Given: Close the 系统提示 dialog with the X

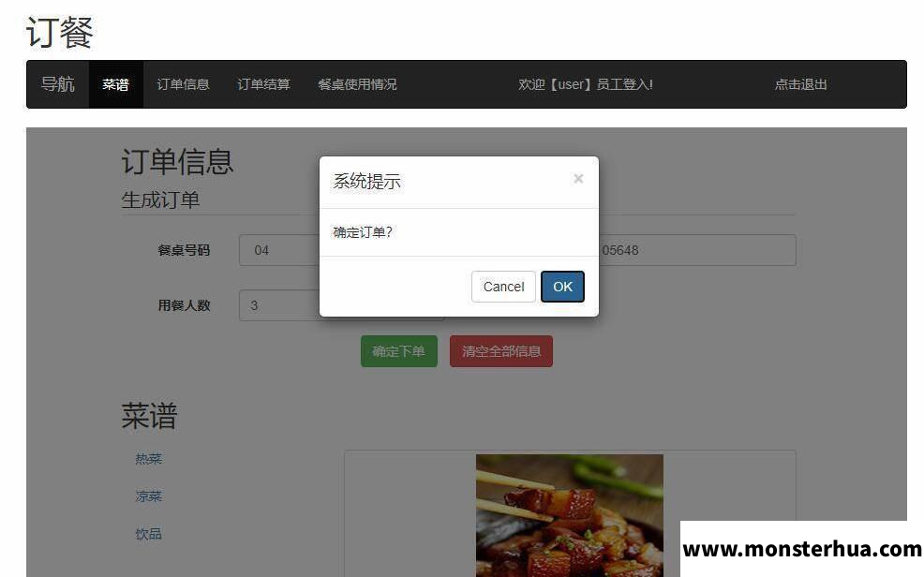Looking at the screenshot, I should click(578, 178).
